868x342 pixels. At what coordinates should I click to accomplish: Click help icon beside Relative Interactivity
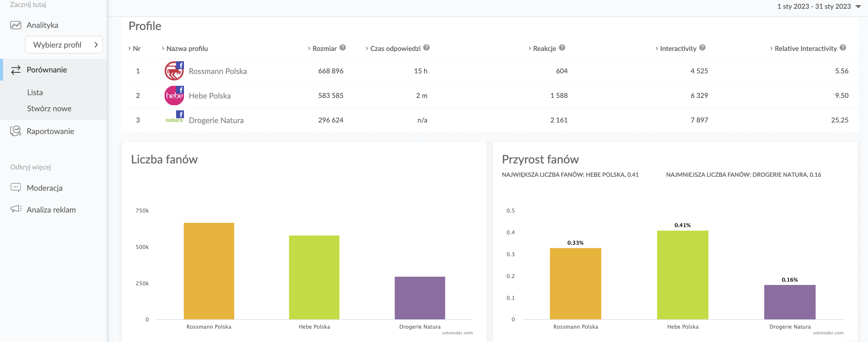[843, 48]
